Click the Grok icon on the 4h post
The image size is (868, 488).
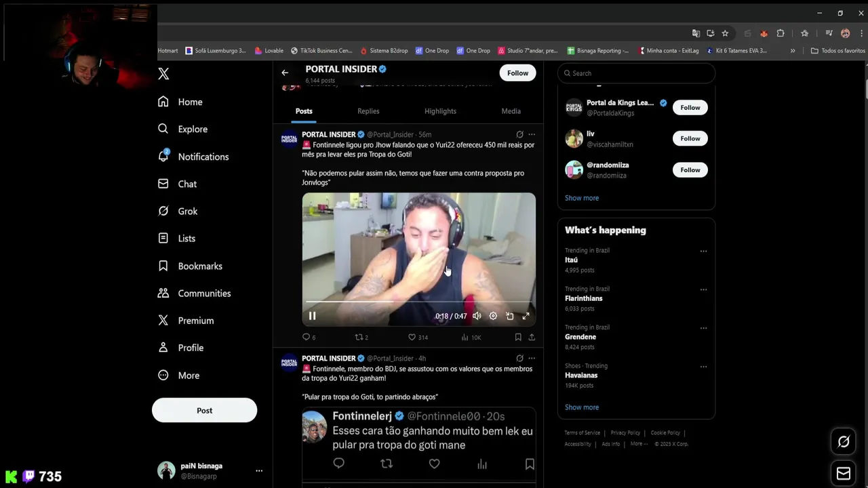[x=519, y=358]
